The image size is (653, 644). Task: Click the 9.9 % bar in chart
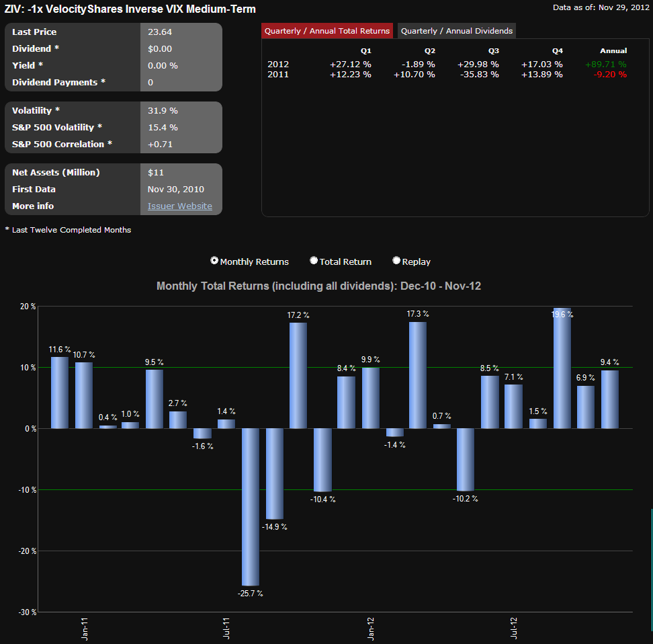371,398
